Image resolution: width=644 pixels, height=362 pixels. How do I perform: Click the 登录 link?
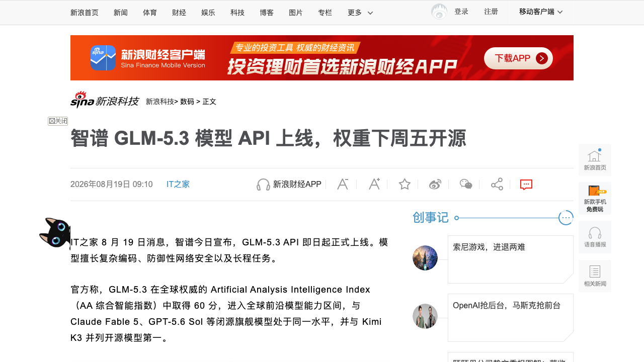pyautogui.click(x=461, y=12)
